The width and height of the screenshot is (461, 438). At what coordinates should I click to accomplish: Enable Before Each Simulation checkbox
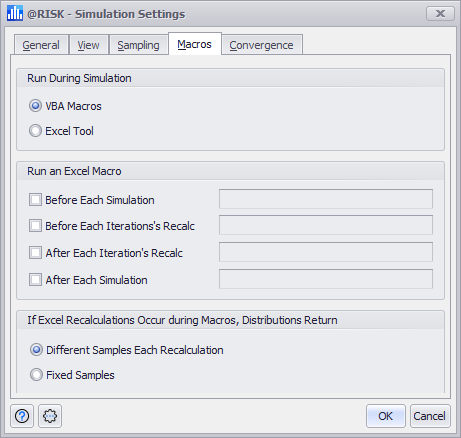click(x=35, y=200)
